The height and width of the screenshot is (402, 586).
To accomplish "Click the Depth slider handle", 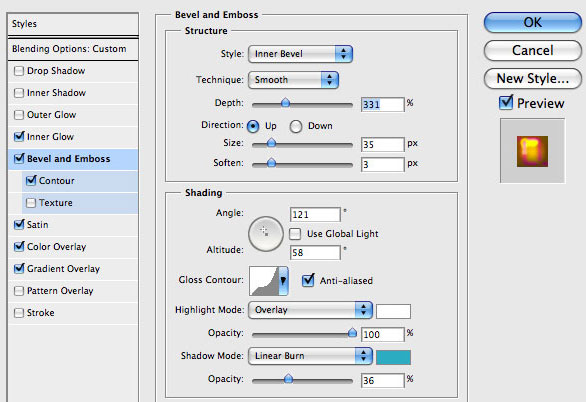I will (x=286, y=102).
